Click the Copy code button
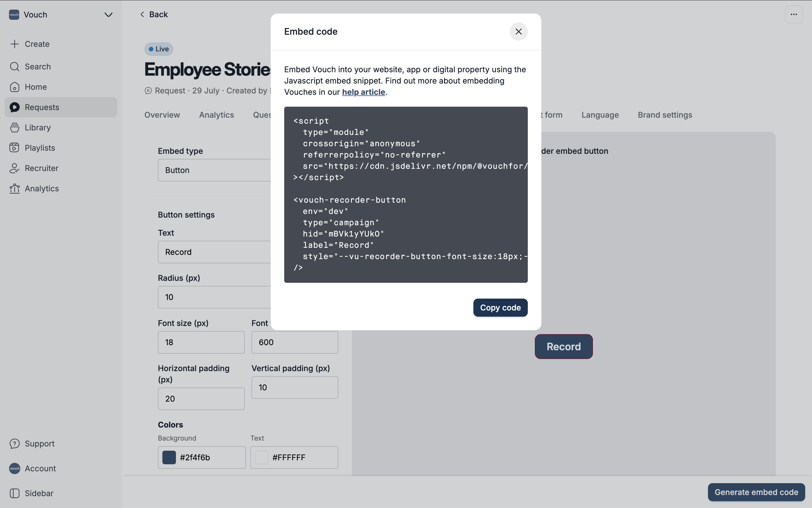This screenshot has height=508, width=812. [500, 308]
